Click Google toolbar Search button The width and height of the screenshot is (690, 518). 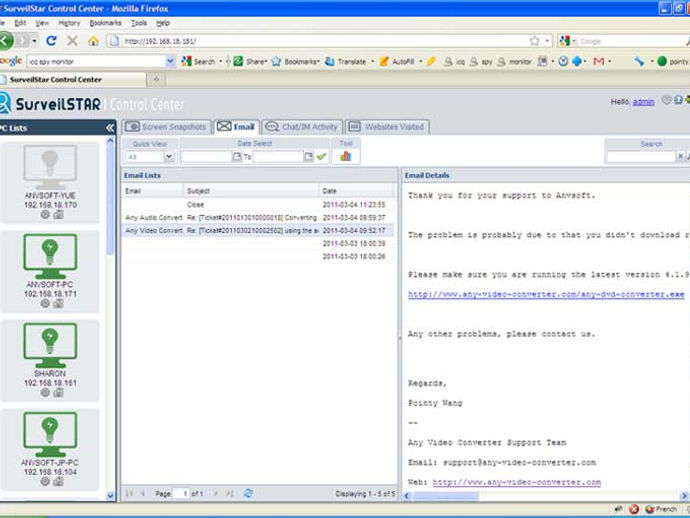tap(198, 62)
